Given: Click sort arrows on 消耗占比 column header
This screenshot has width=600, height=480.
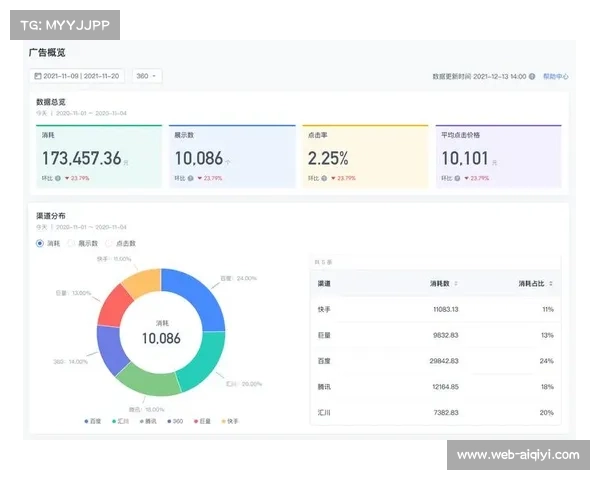Looking at the screenshot, I should pyautogui.click(x=551, y=284).
